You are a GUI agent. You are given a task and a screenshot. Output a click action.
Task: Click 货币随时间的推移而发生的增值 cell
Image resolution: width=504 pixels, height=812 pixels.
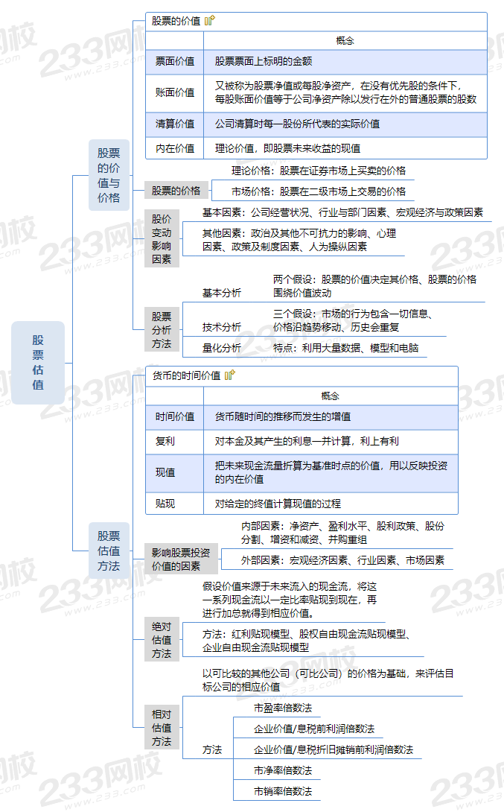(331, 416)
